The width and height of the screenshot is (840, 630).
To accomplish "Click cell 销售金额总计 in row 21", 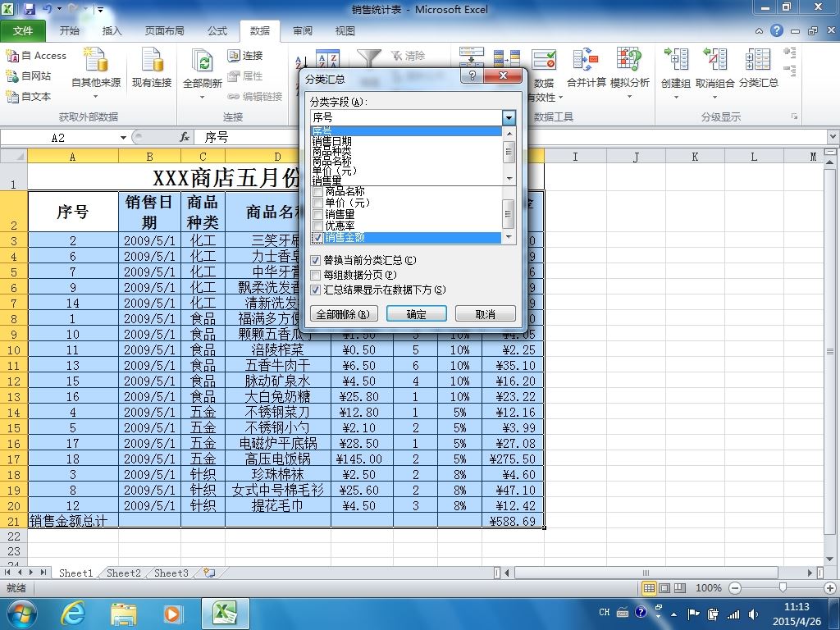I will pos(73,521).
